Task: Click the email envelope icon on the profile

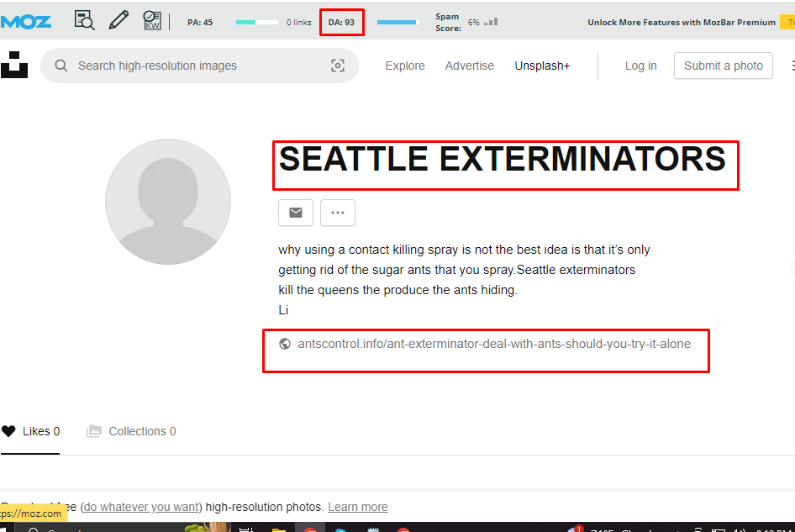Action: (295, 213)
